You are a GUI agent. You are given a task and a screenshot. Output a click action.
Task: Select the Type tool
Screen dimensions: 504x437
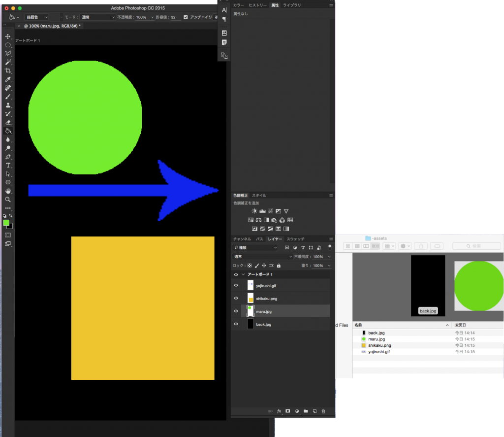click(8, 166)
